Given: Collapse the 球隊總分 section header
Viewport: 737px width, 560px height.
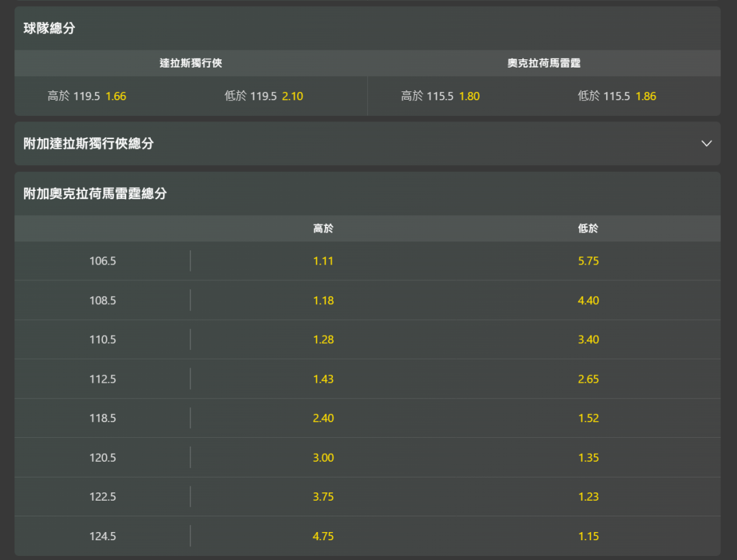Looking at the screenshot, I should pyautogui.click(x=367, y=29).
